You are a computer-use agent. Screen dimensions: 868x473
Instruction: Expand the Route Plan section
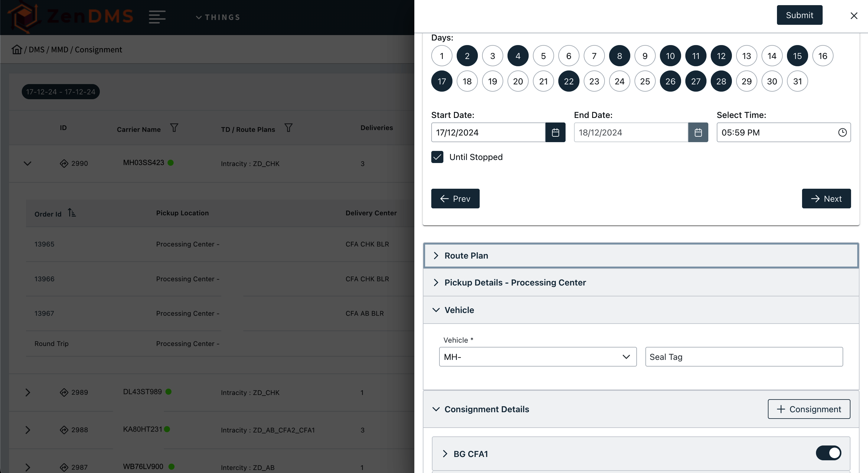(x=466, y=256)
